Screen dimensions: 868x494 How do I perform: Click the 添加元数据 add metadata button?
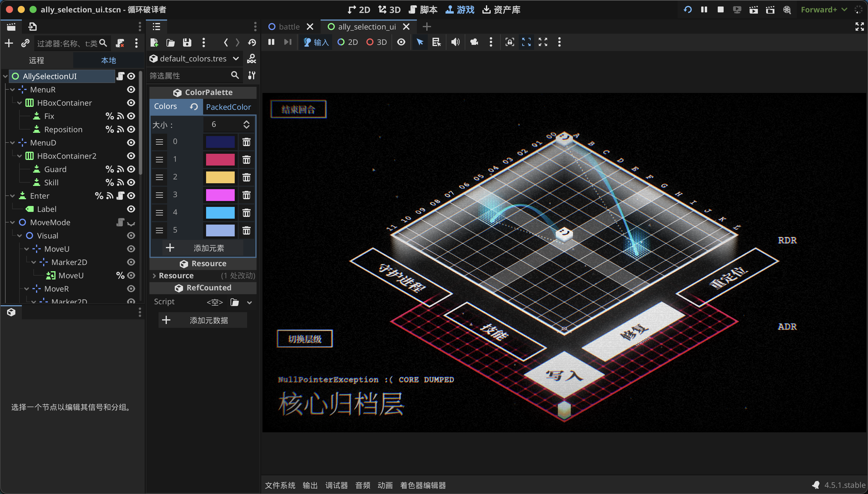203,320
